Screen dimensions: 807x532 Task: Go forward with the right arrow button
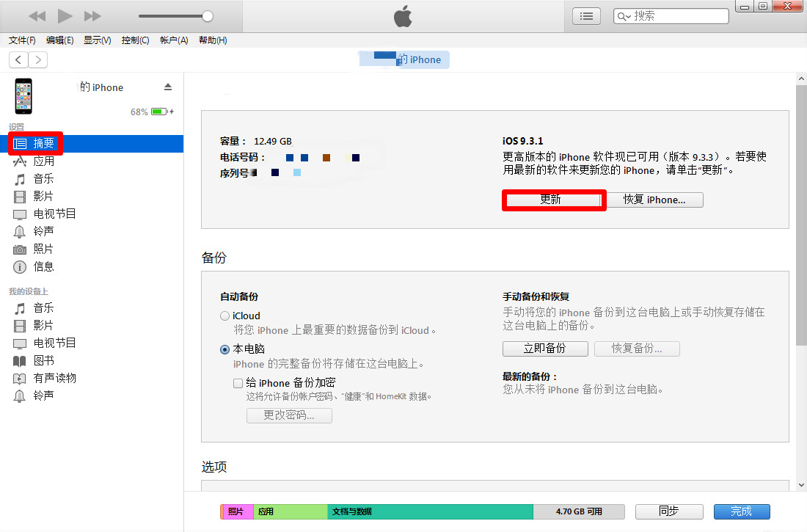click(x=38, y=59)
